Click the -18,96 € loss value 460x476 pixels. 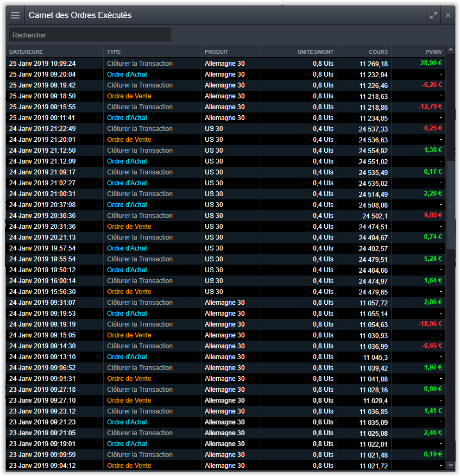coord(430,324)
